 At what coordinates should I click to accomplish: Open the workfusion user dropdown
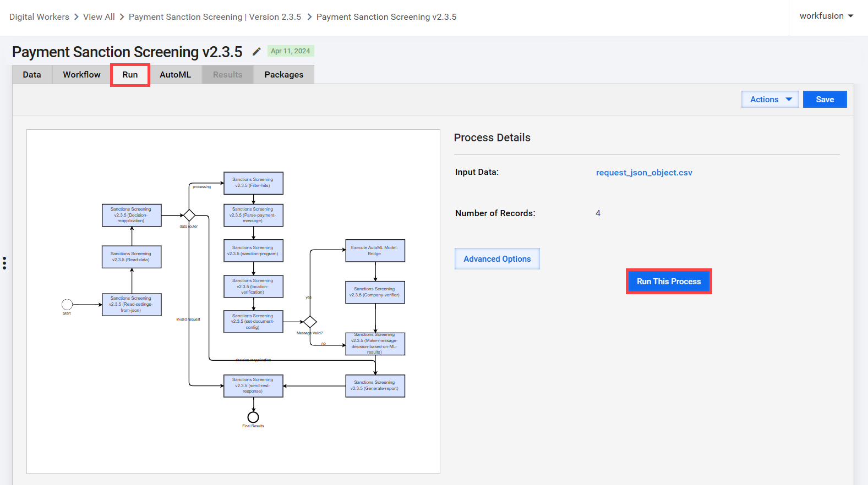pyautogui.click(x=826, y=16)
